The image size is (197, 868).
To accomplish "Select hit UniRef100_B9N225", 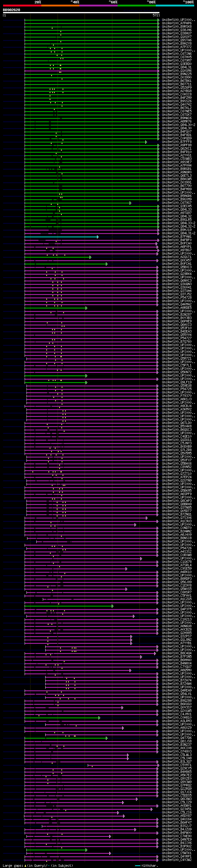I will [x=176, y=74].
